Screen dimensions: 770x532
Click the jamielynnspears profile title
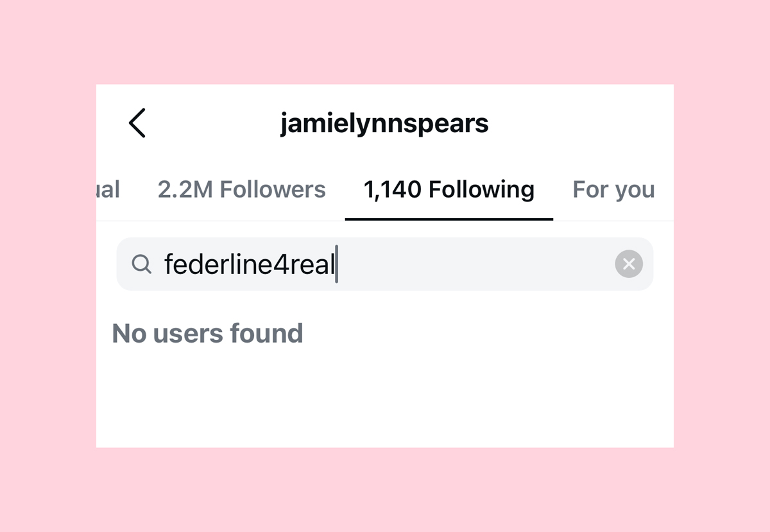tap(385, 123)
